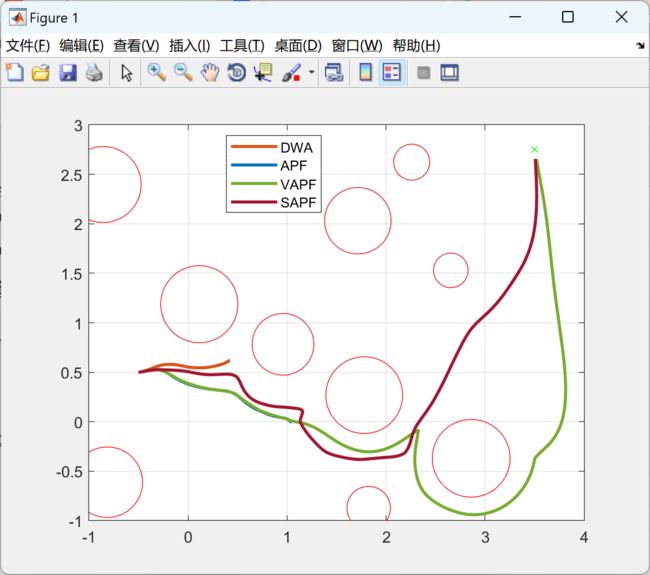Click the orange DWA trajectory curve
The image size is (650, 575).
[x=199, y=367]
